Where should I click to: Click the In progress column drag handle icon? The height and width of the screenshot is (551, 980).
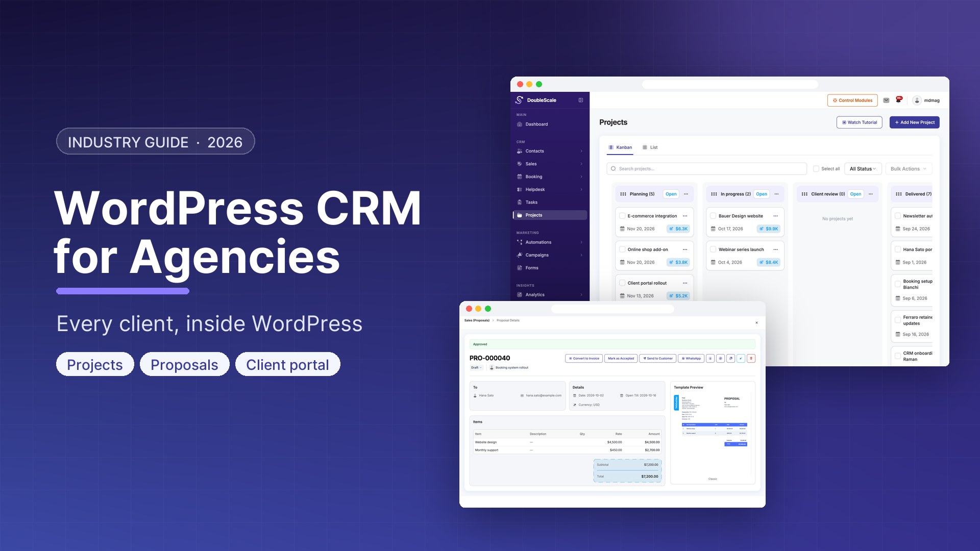coord(714,194)
